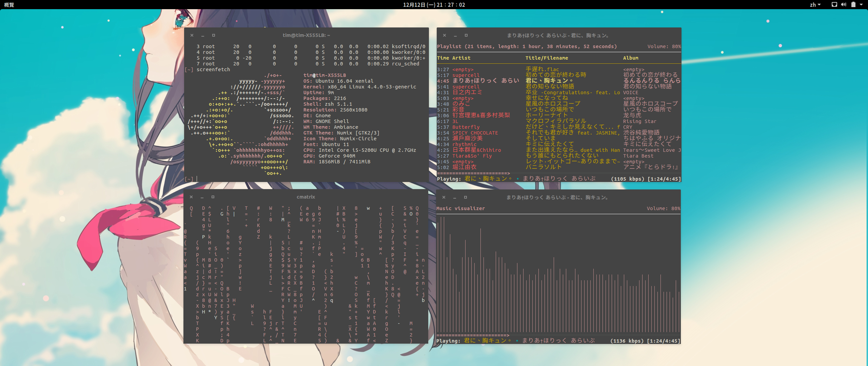868x366 pixels.
Task: Minimize the cmatrix window
Action: [x=202, y=197]
